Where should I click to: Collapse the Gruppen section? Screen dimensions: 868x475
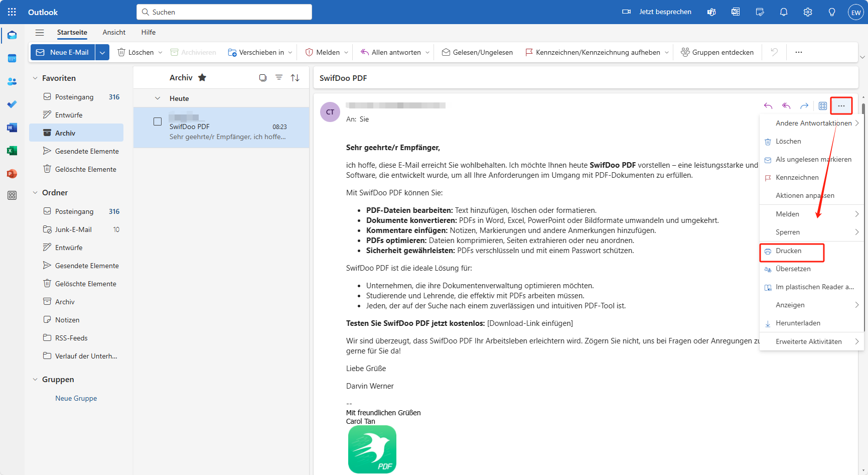(x=35, y=380)
